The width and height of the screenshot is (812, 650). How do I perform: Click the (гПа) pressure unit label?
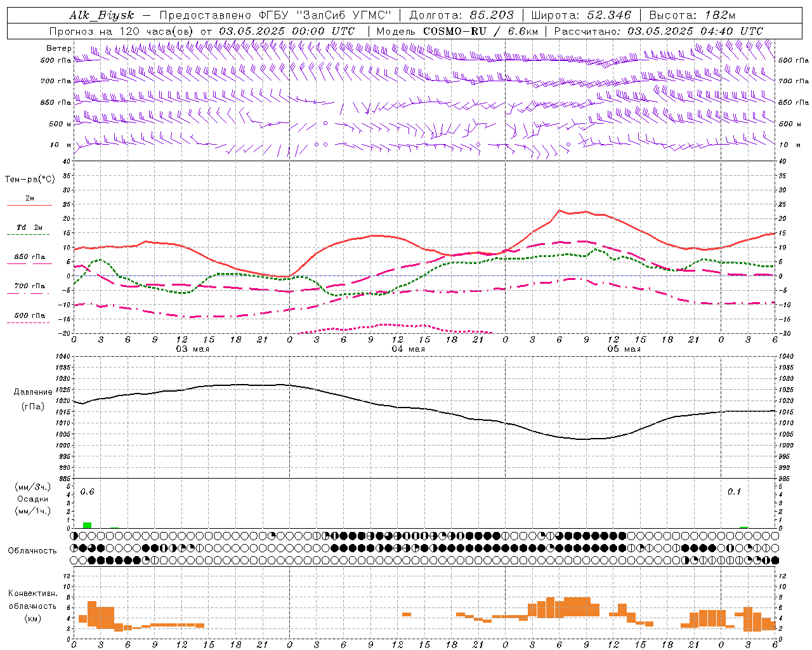(33, 406)
